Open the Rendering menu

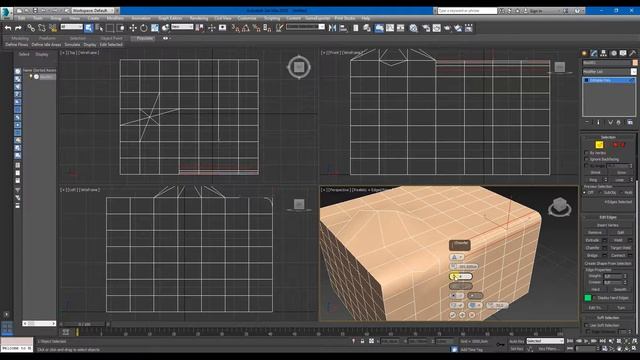pyautogui.click(x=199, y=18)
